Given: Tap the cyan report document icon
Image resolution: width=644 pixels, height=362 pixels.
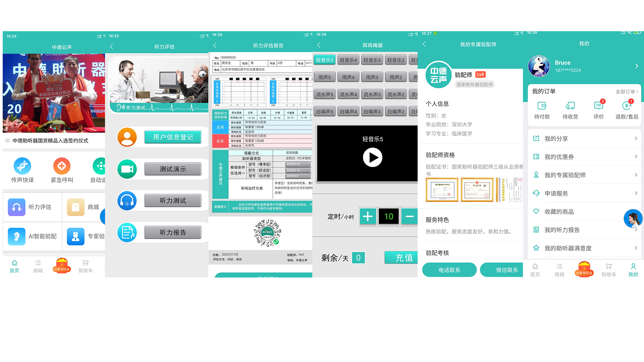Looking at the screenshot, I should (127, 232).
